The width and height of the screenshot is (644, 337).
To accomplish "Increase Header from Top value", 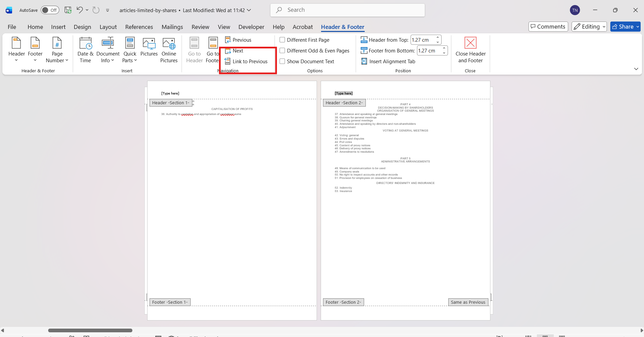I will coord(438,38).
